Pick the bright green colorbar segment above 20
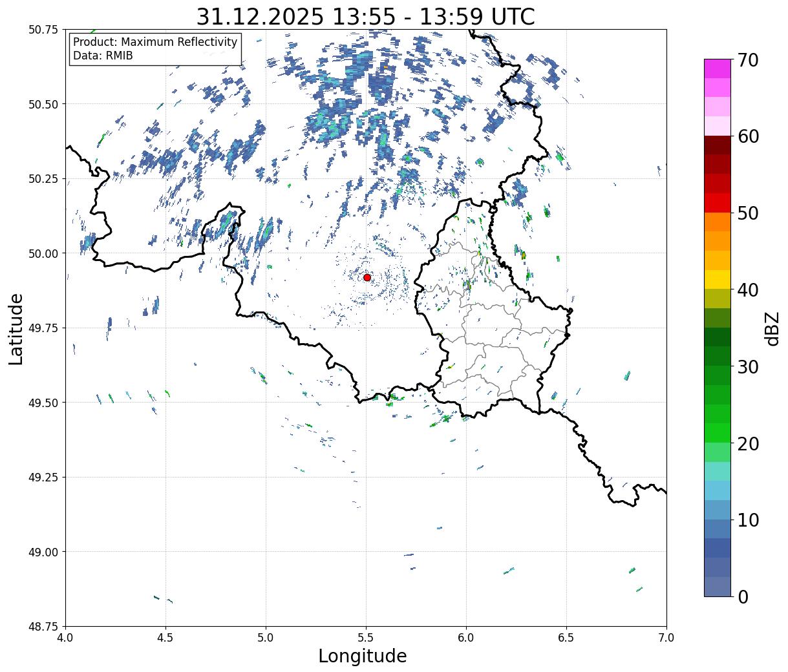788x672 pixels. click(x=718, y=433)
